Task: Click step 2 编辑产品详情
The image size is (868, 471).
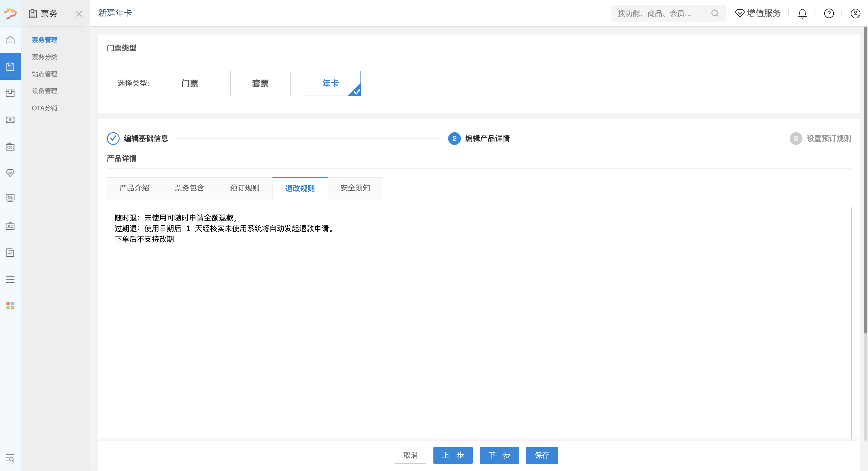Action: 479,138
